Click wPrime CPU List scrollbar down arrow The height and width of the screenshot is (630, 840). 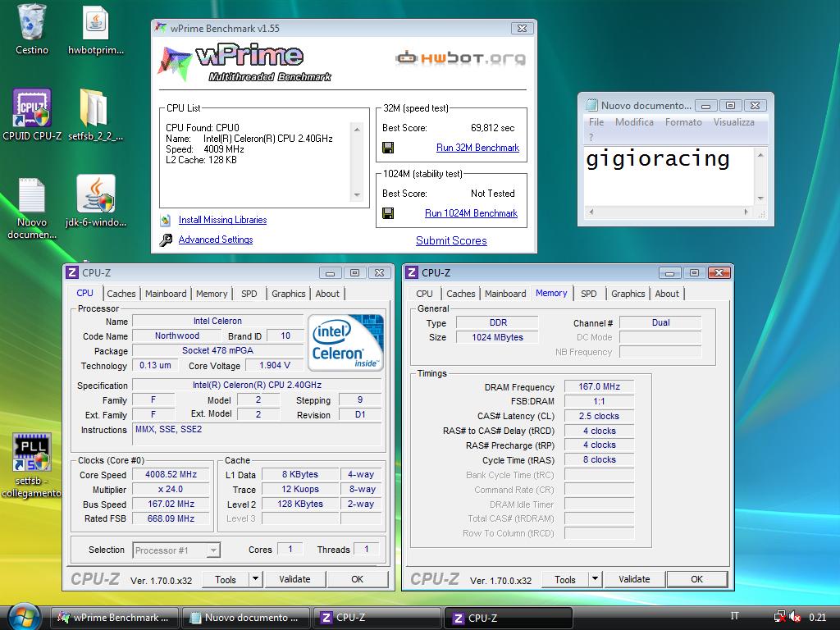pyautogui.click(x=357, y=195)
